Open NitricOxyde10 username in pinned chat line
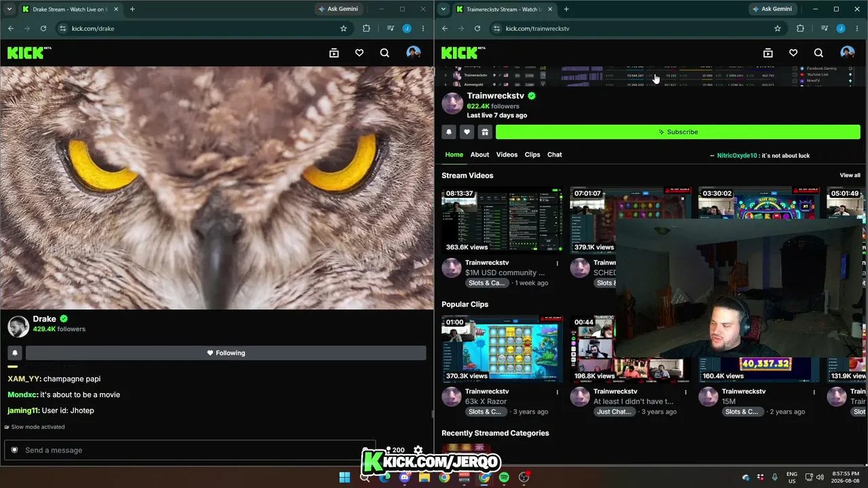 pos(737,156)
